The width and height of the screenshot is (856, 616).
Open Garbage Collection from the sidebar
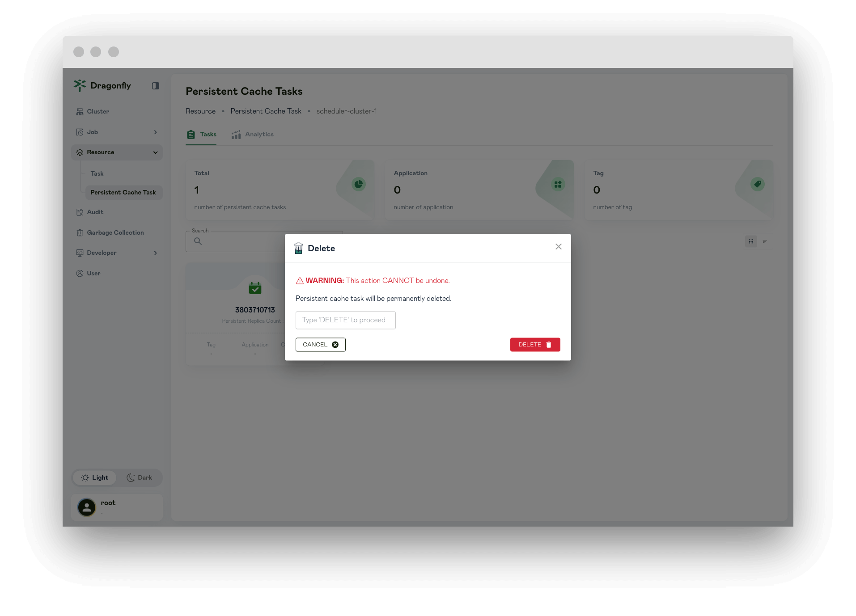coord(115,232)
